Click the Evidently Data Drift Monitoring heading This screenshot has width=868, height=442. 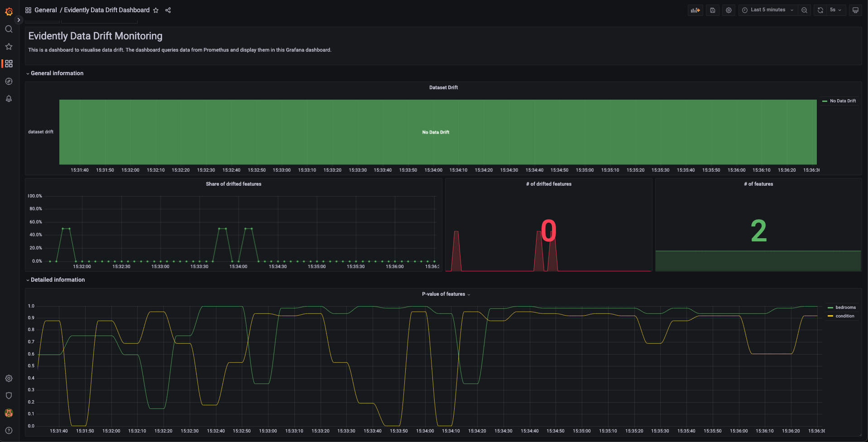pos(95,36)
